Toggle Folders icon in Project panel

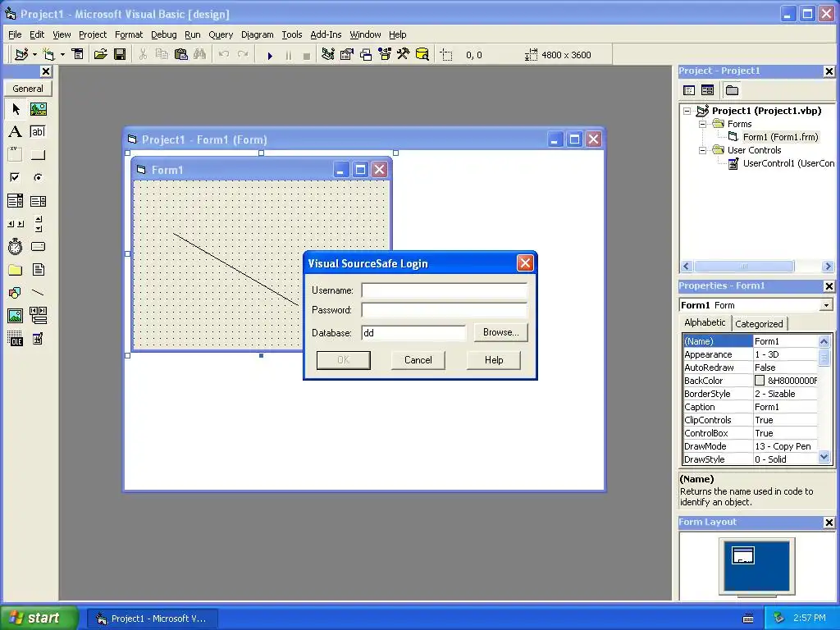tap(732, 90)
